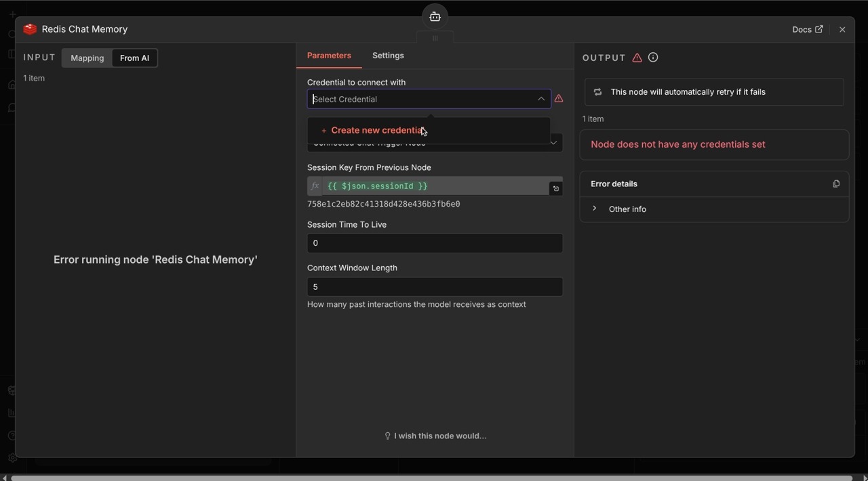Screen dimensions: 868x481
Task: Switch input view to From AI
Action: pos(134,58)
